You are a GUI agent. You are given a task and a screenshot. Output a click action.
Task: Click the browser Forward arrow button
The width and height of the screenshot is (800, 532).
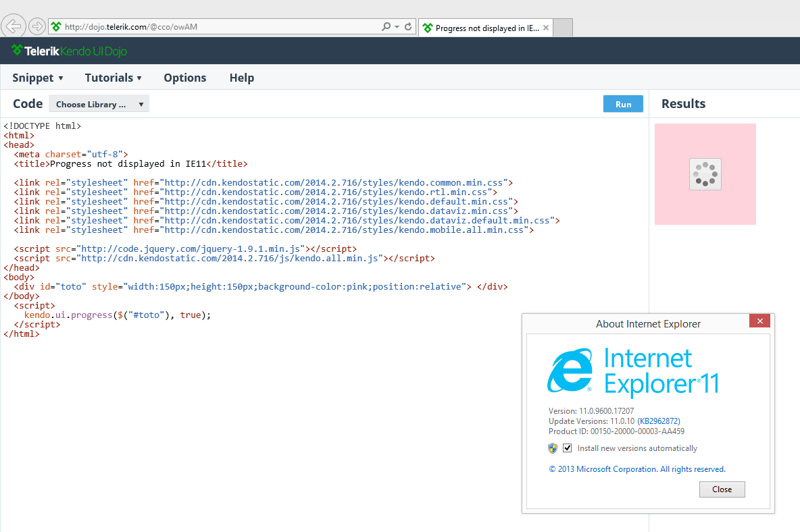pyautogui.click(x=36, y=26)
